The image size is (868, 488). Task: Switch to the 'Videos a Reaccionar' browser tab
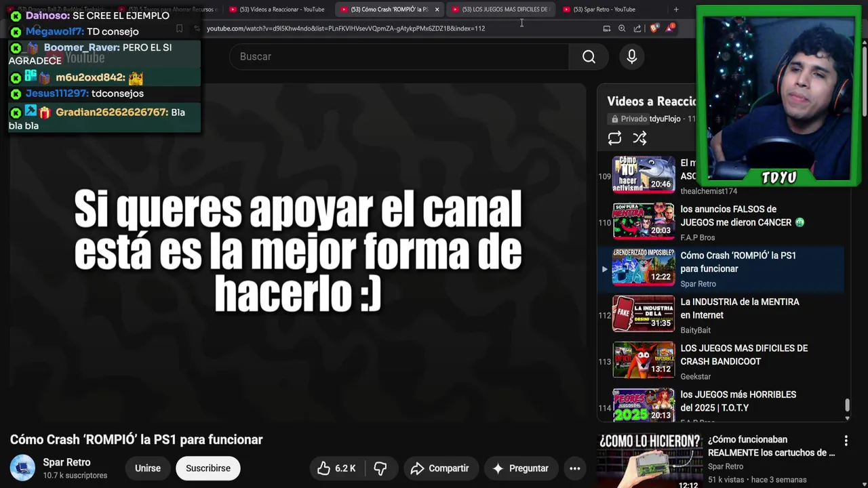point(277,9)
